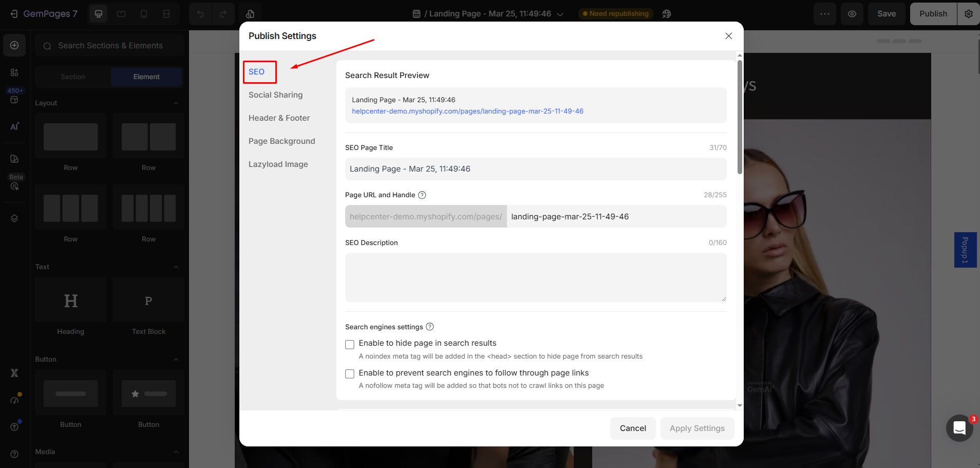Enable preventing search engines following links
The width and height of the screenshot is (980, 468).
click(x=350, y=374)
